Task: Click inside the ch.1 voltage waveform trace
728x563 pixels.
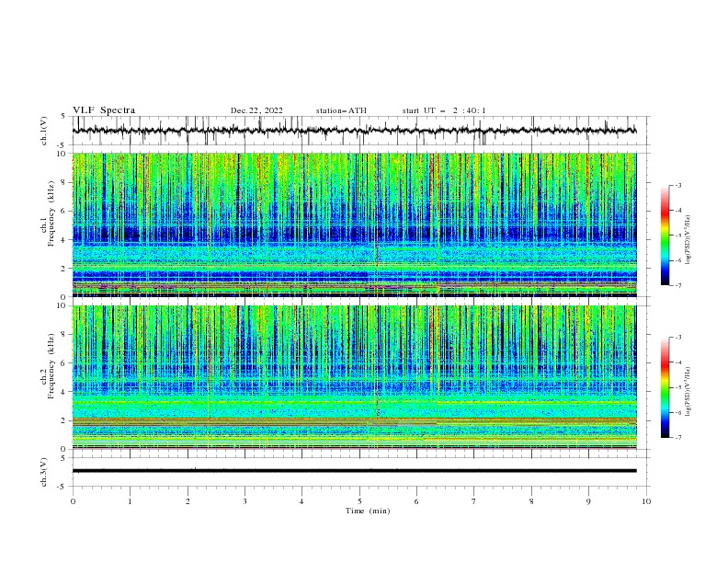Action: point(354,131)
